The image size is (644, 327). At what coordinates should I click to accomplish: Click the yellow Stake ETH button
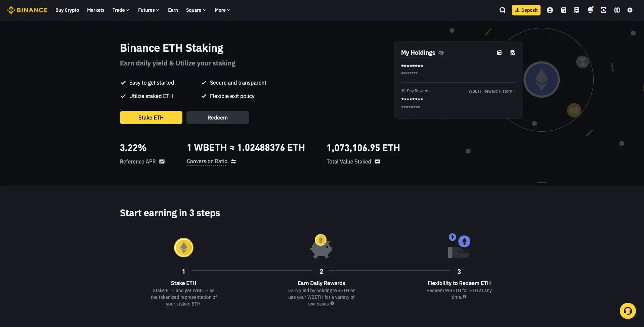coord(151,118)
